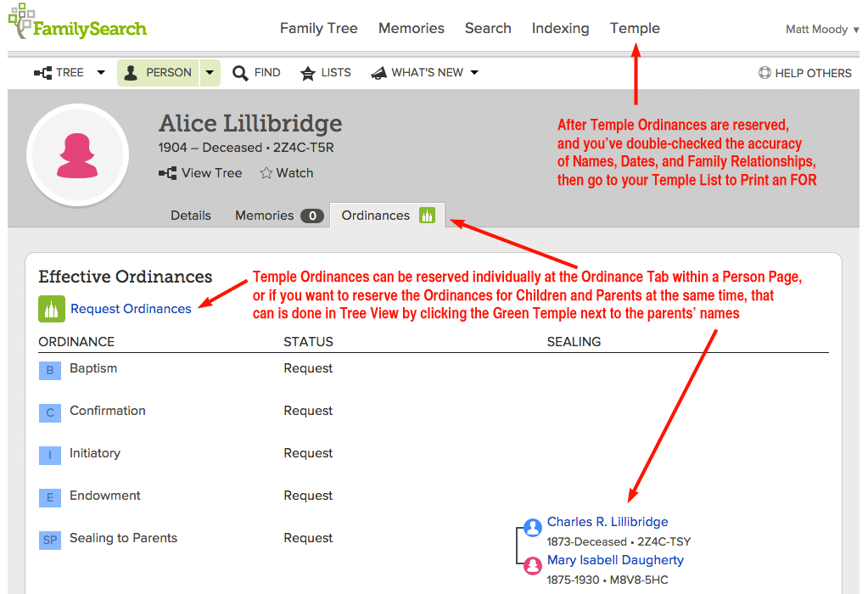The image size is (868, 594).
Task: Click the Alice Lillibridge name heading
Action: pyautogui.click(x=251, y=123)
